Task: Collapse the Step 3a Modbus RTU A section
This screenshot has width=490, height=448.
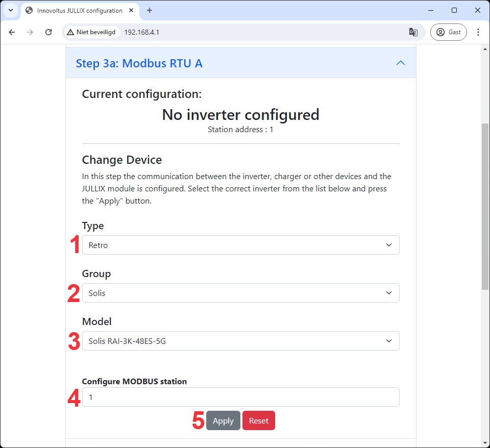Action: (x=401, y=63)
